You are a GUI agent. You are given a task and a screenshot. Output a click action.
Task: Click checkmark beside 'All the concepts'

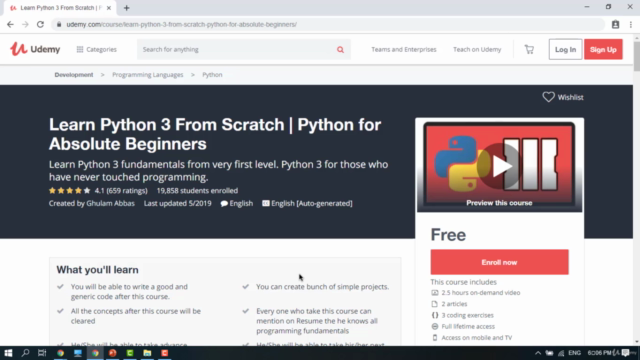[x=60, y=311]
